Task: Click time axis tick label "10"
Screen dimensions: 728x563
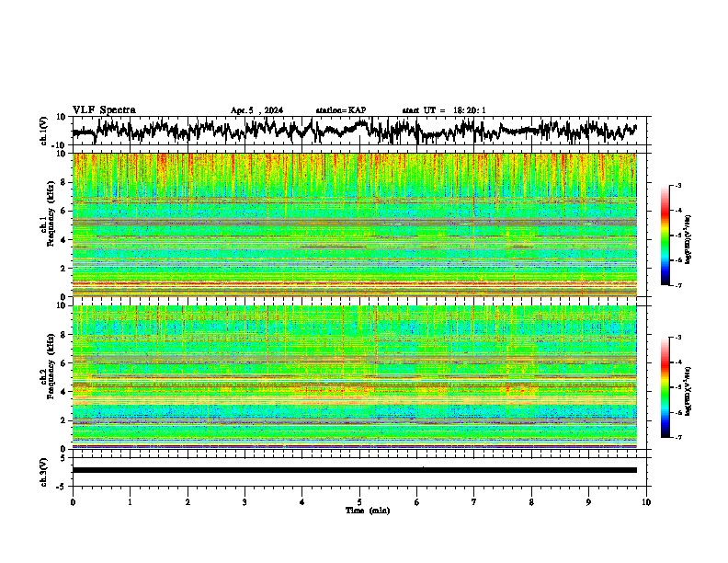Action: [646, 502]
